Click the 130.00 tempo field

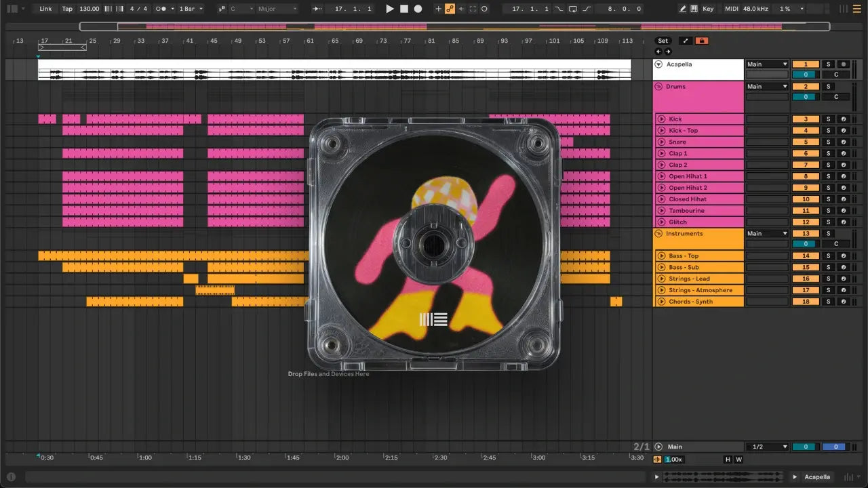[89, 9]
